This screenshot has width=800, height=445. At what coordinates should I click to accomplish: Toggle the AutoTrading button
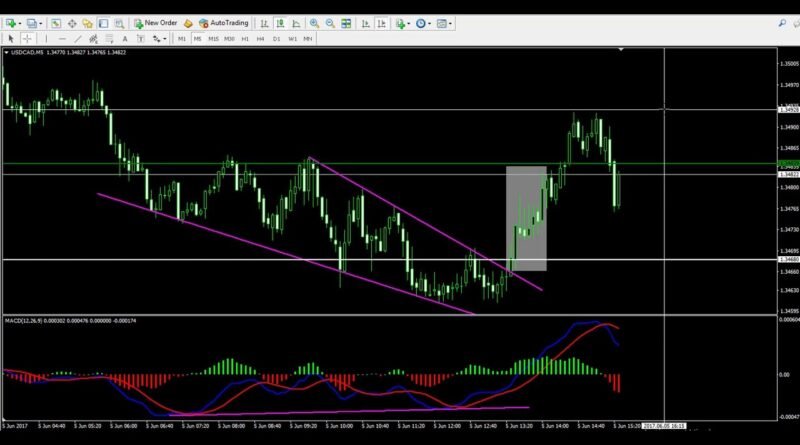click(223, 23)
